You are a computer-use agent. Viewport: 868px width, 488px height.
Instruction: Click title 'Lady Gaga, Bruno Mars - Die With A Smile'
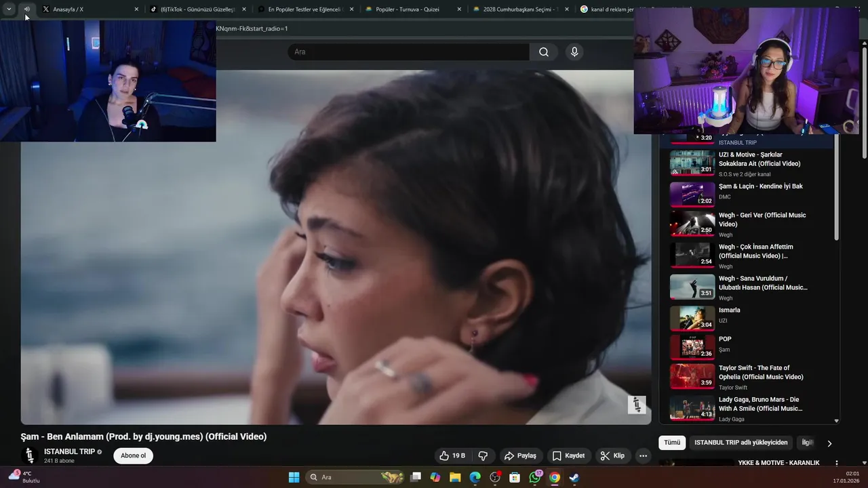(760, 404)
